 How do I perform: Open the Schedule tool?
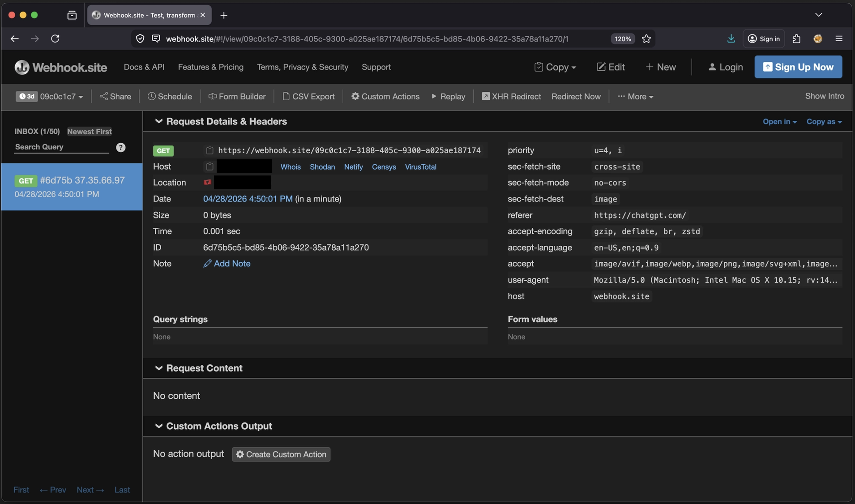(170, 97)
